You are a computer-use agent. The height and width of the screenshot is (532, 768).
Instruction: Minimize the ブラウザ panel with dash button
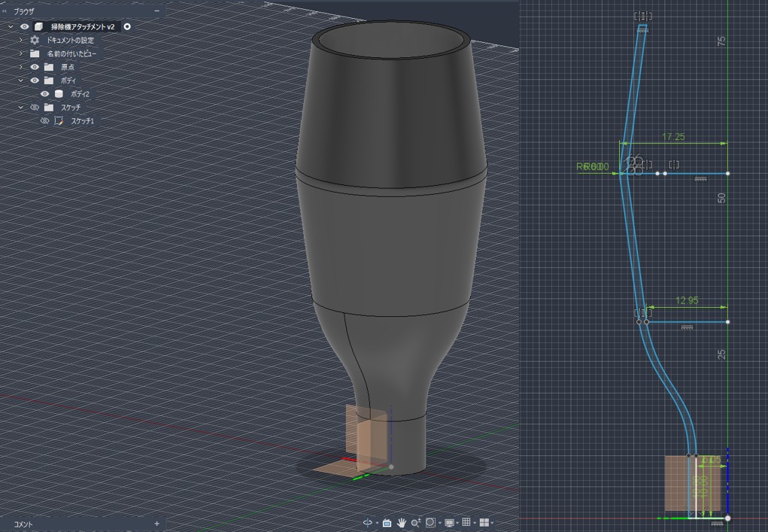(x=156, y=11)
